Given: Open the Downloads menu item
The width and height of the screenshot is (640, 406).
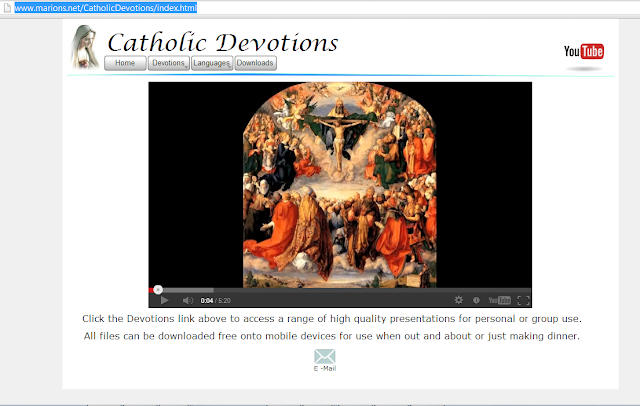Looking at the screenshot, I should point(255,63).
